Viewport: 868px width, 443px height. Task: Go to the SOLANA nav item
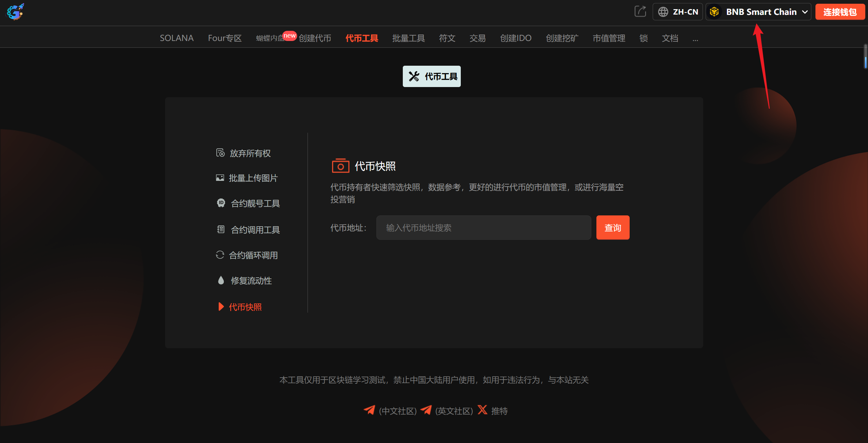click(x=177, y=38)
